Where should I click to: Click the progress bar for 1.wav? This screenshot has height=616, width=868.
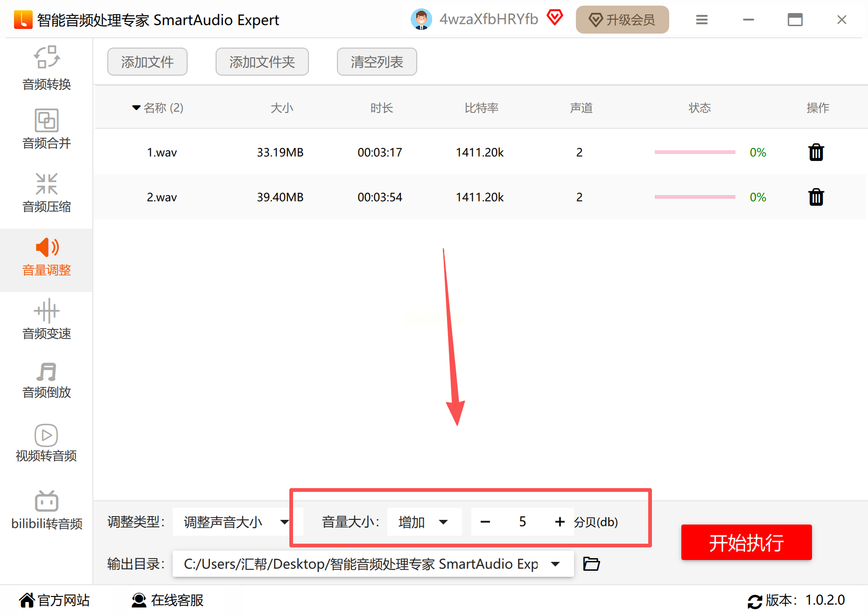(695, 152)
